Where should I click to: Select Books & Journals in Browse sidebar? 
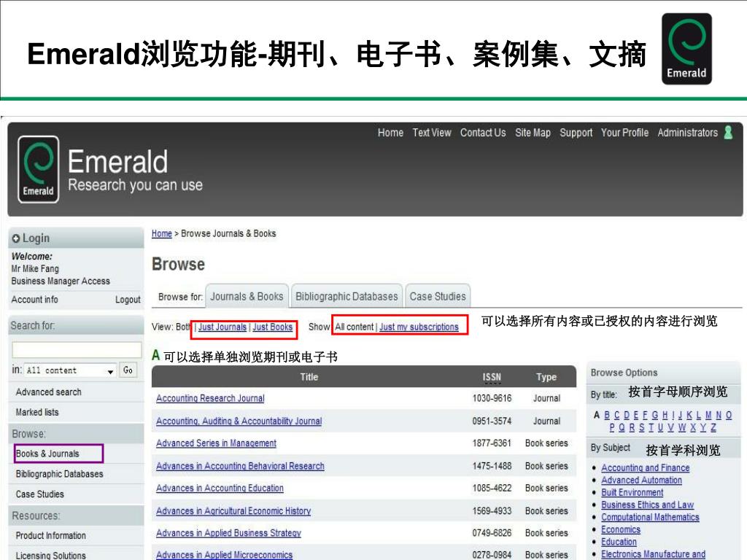click(47, 454)
